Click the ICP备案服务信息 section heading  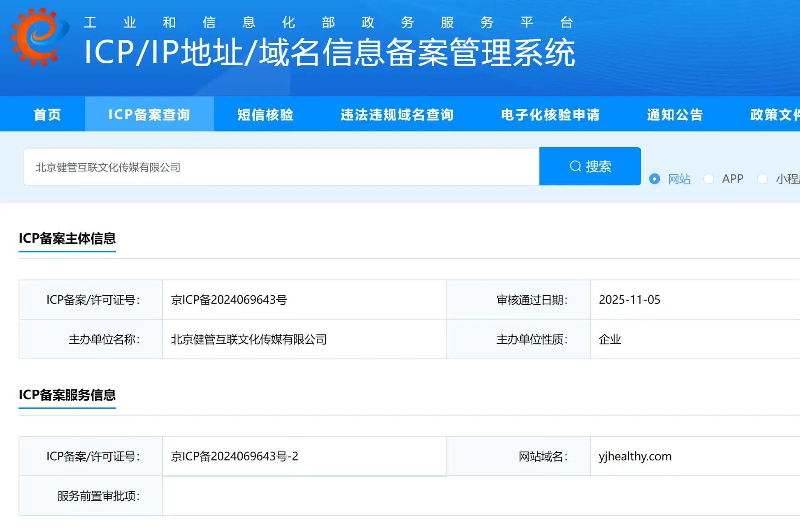(67, 395)
